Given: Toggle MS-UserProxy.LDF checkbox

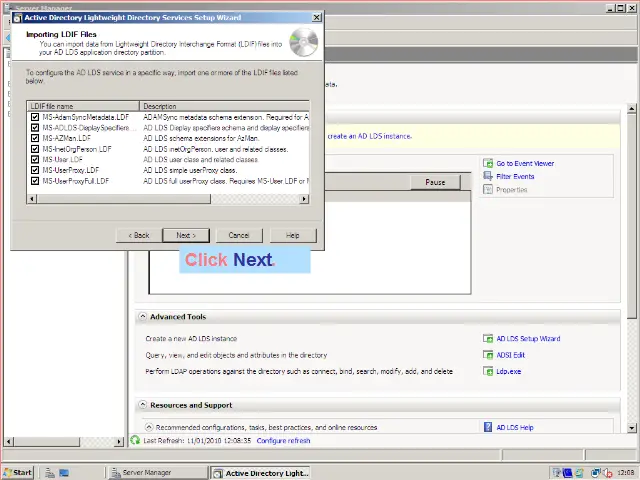Looking at the screenshot, I should pos(35,170).
